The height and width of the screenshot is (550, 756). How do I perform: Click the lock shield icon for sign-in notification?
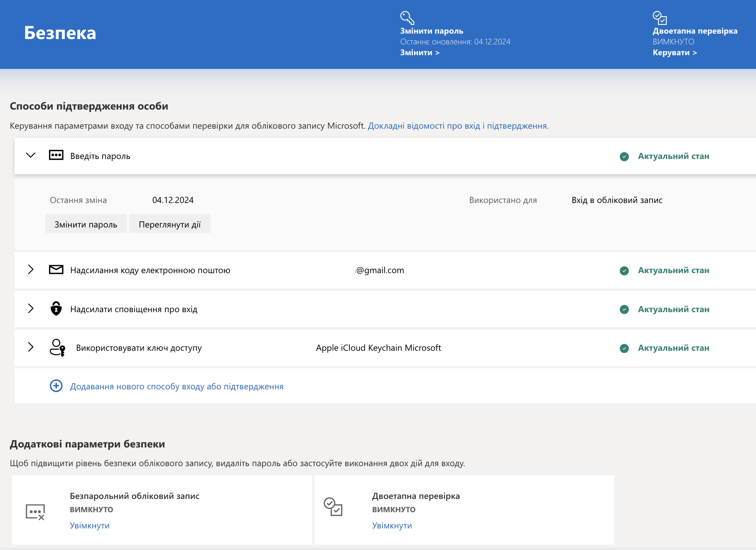[x=56, y=308]
